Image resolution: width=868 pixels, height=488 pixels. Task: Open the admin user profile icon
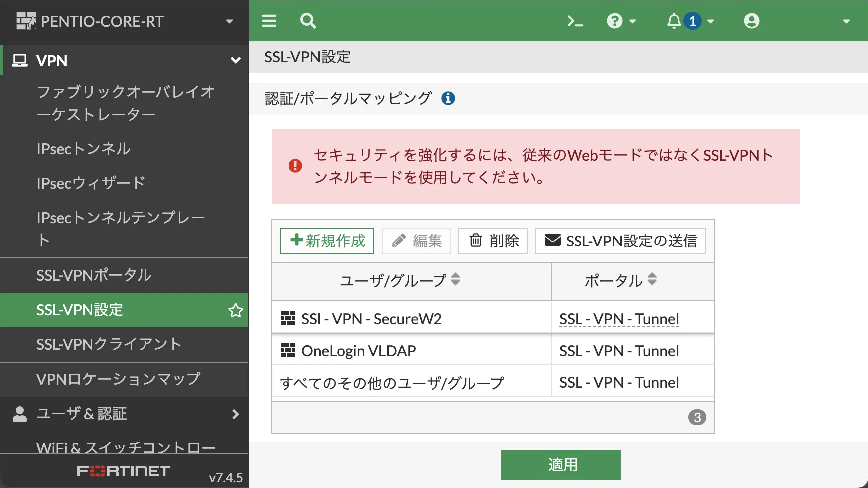[751, 21]
